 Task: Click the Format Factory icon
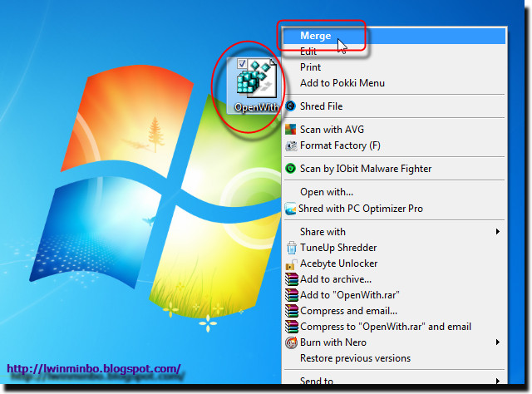point(291,145)
